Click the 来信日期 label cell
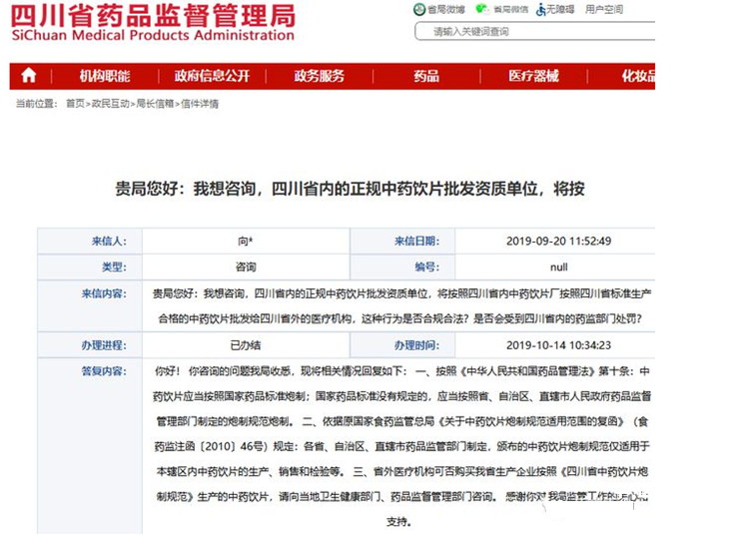756x543 pixels. pyautogui.click(x=402, y=241)
